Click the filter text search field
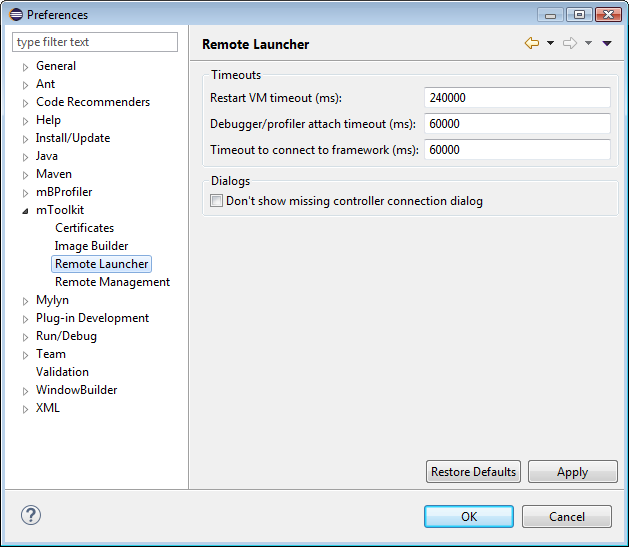 (95, 42)
